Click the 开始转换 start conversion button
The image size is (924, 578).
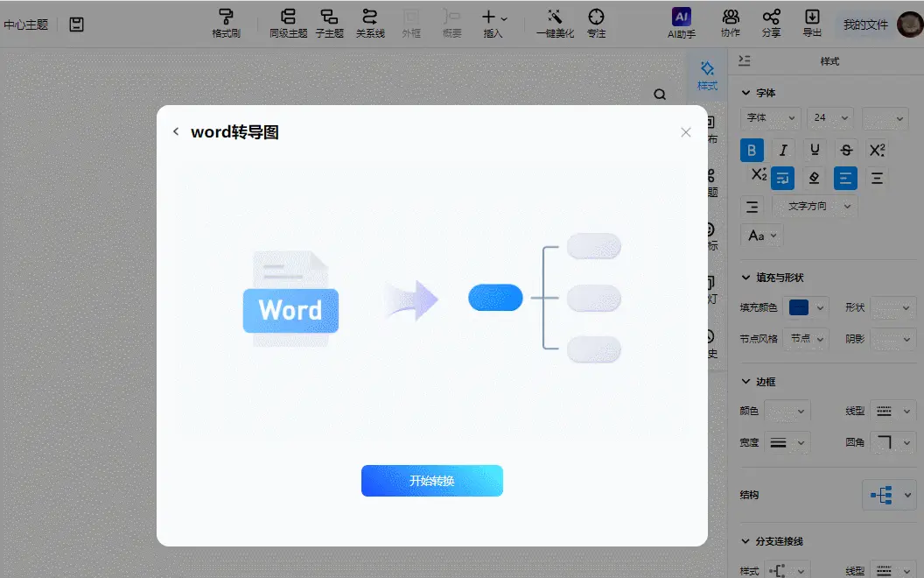[432, 481]
